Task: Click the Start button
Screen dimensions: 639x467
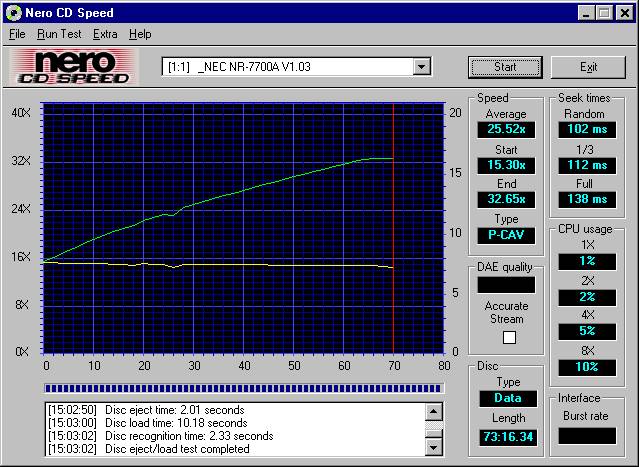Action: (x=505, y=67)
